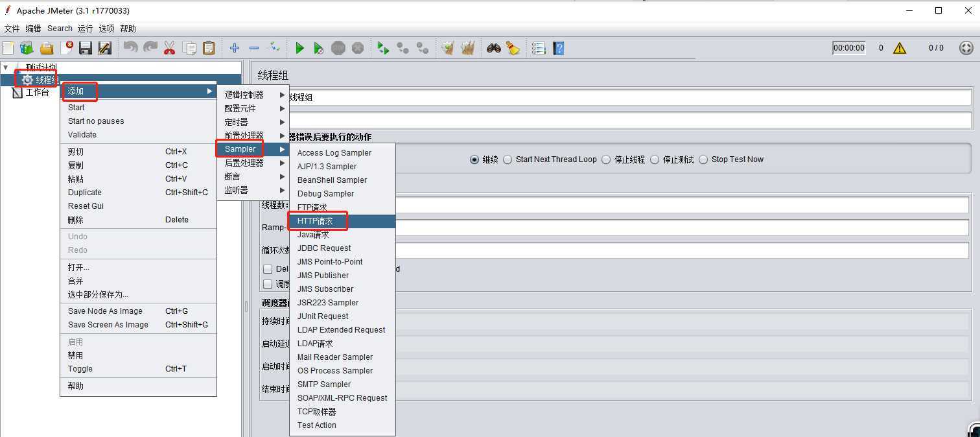Screen dimensions: 980x437
Task: Expand the 断言 submenu
Action: pos(253,176)
